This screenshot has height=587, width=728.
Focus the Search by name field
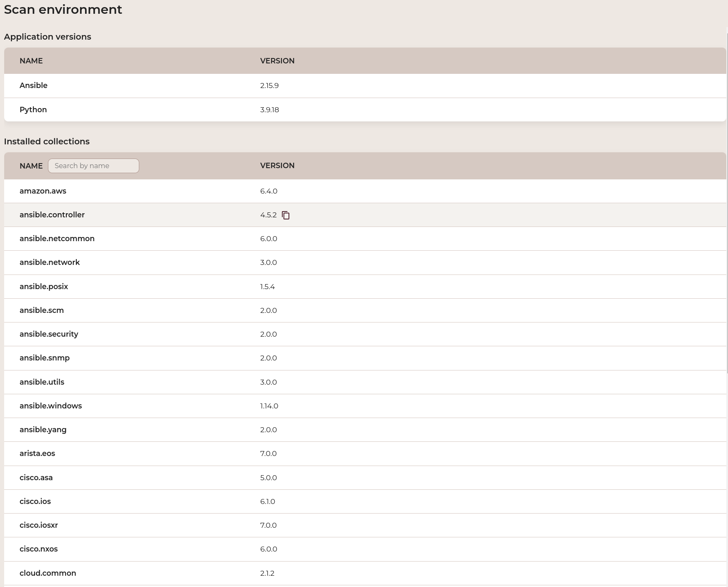click(x=93, y=166)
